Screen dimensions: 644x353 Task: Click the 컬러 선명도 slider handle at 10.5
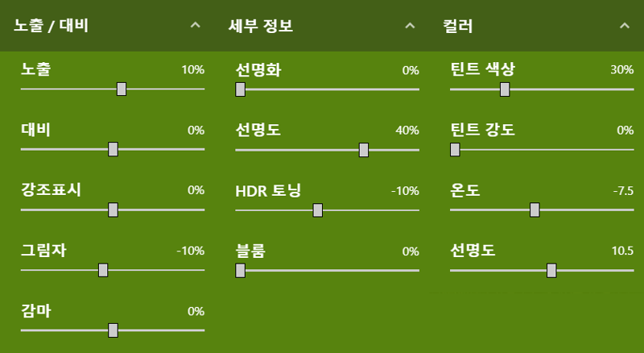pyautogui.click(x=551, y=271)
